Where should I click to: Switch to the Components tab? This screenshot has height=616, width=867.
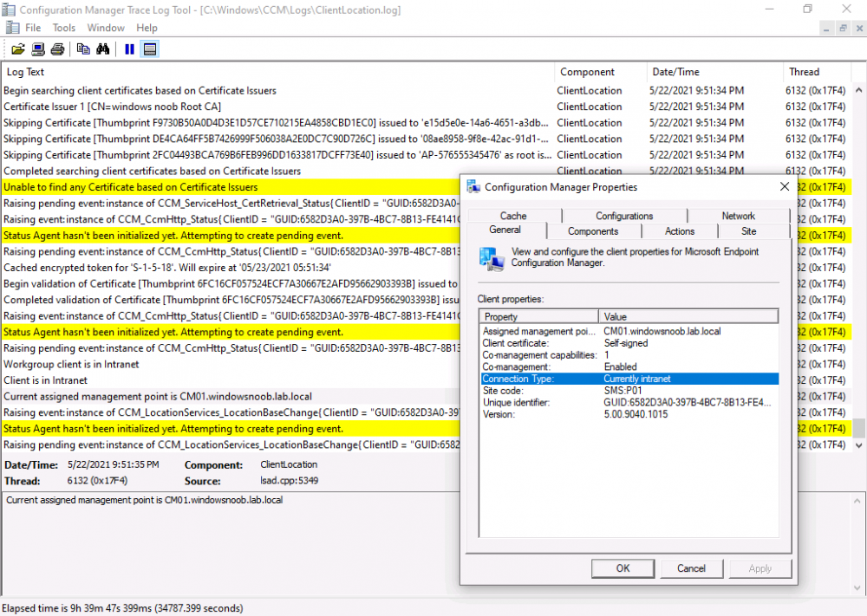tap(593, 231)
